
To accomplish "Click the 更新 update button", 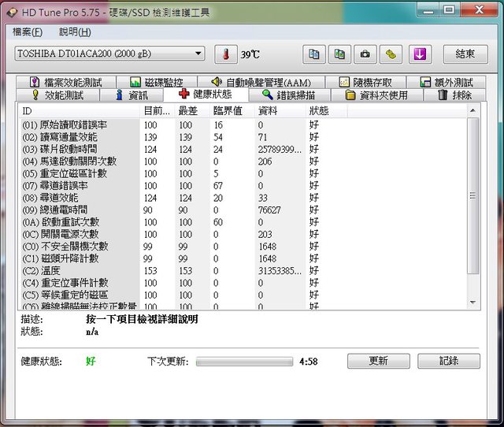I will click(378, 361).
